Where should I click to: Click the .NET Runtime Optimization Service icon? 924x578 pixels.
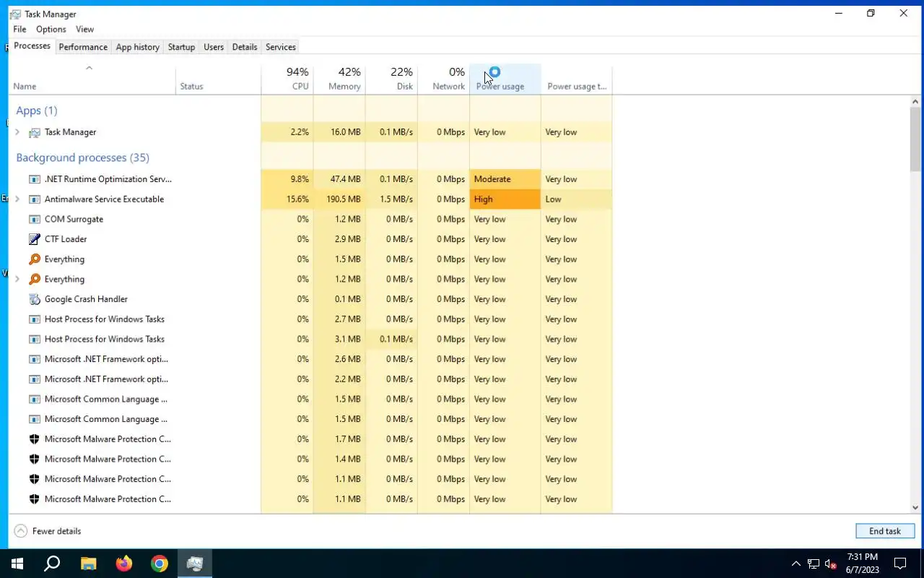point(34,179)
